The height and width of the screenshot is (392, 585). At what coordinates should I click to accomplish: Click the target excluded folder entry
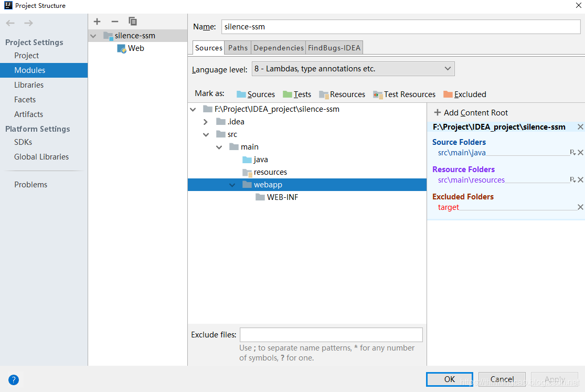click(x=448, y=207)
